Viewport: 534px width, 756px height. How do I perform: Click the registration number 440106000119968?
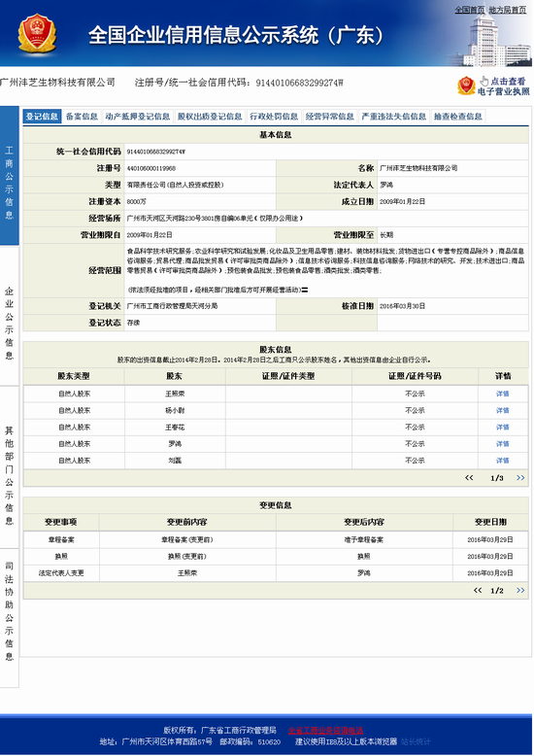point(150,168)
